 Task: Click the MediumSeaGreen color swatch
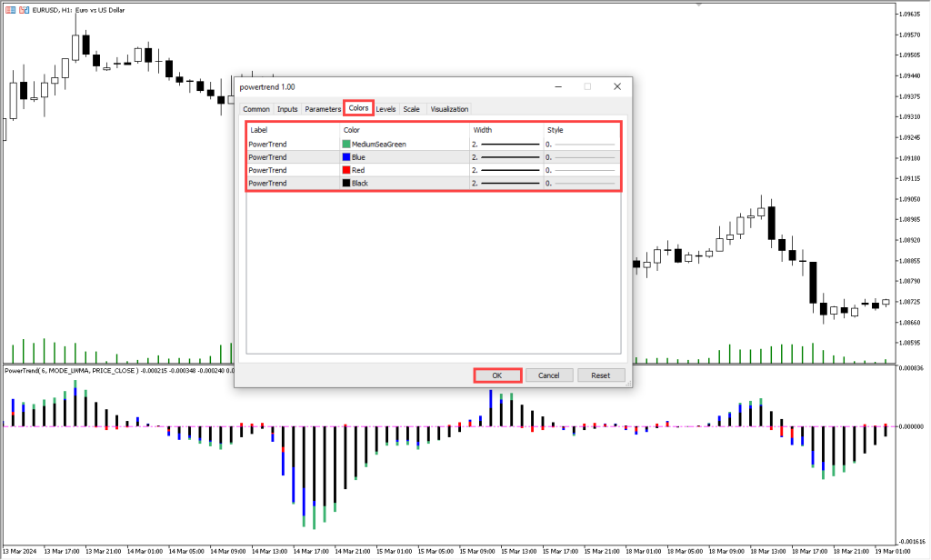click(346, 145)
